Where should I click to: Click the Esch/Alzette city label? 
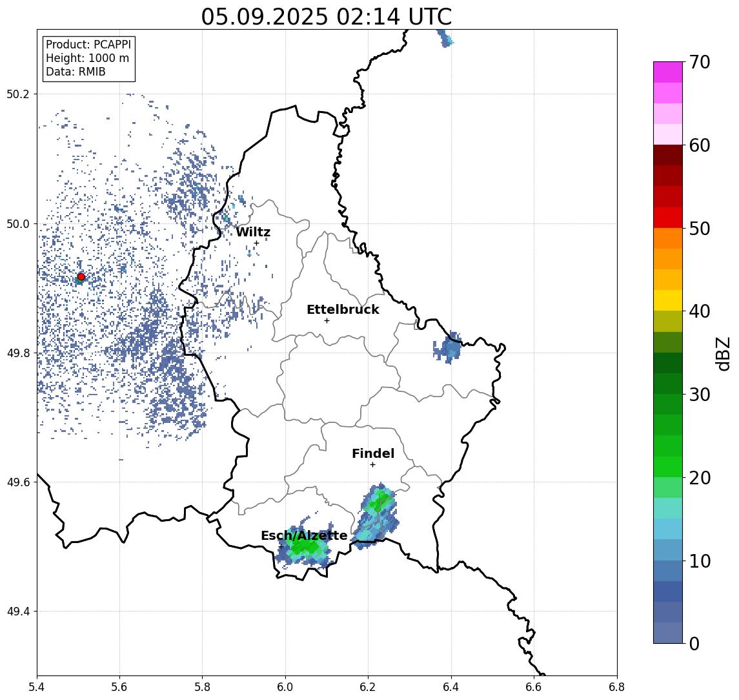(304, 536)
